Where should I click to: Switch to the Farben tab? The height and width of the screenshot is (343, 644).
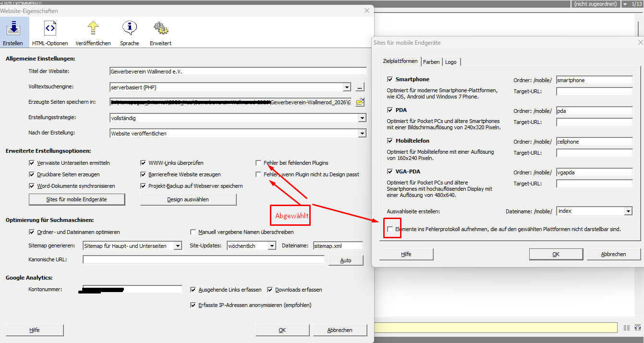[x=431, y=62]
